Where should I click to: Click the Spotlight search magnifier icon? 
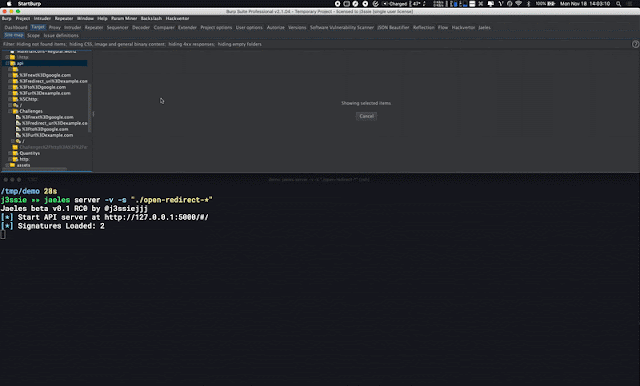click(619, 4)
